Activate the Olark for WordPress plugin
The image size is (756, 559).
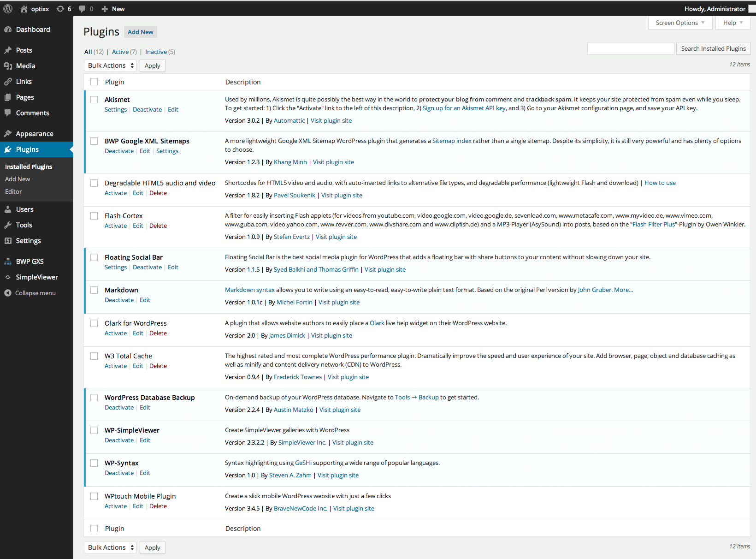point(116,333)
